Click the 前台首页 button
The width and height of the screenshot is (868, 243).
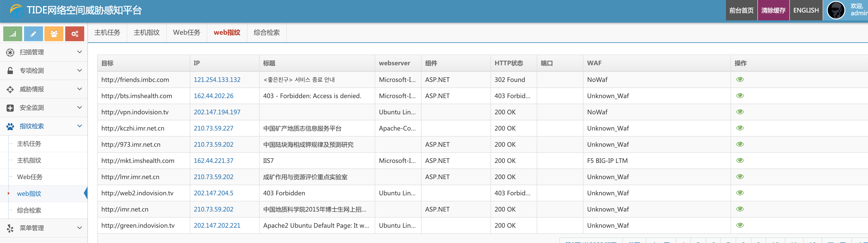click(741, 10)
